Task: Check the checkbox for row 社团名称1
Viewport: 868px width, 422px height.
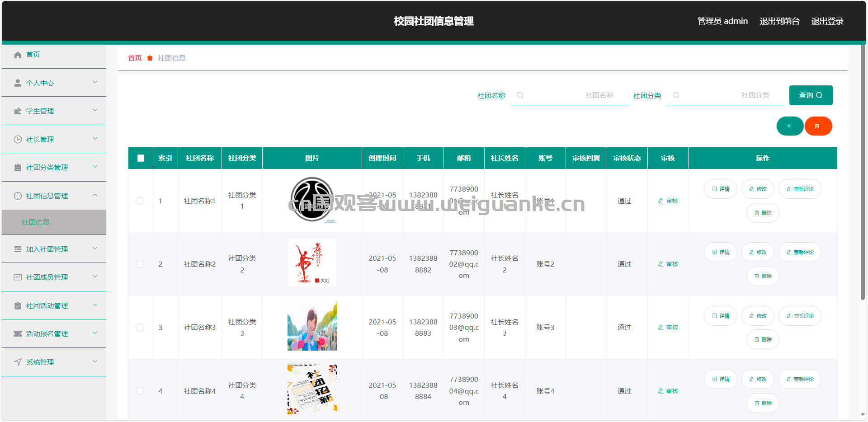Action: tap(140, 201)
